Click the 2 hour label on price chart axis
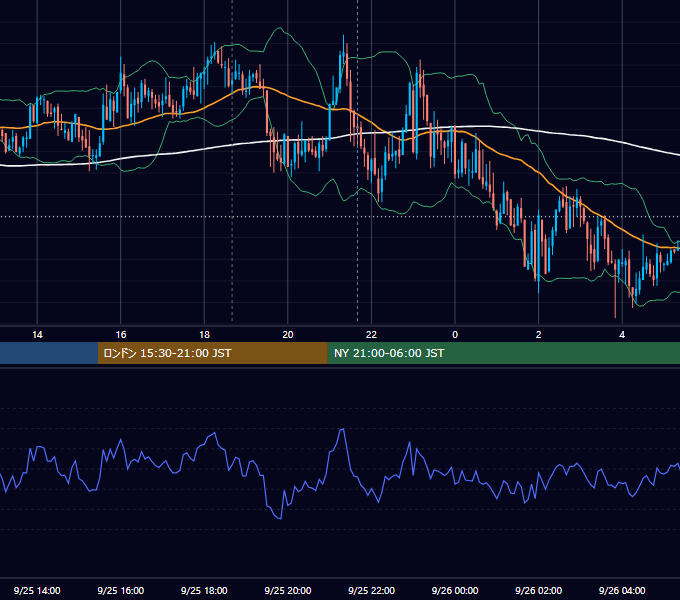680x600 pixels. (x=539, y=335)
